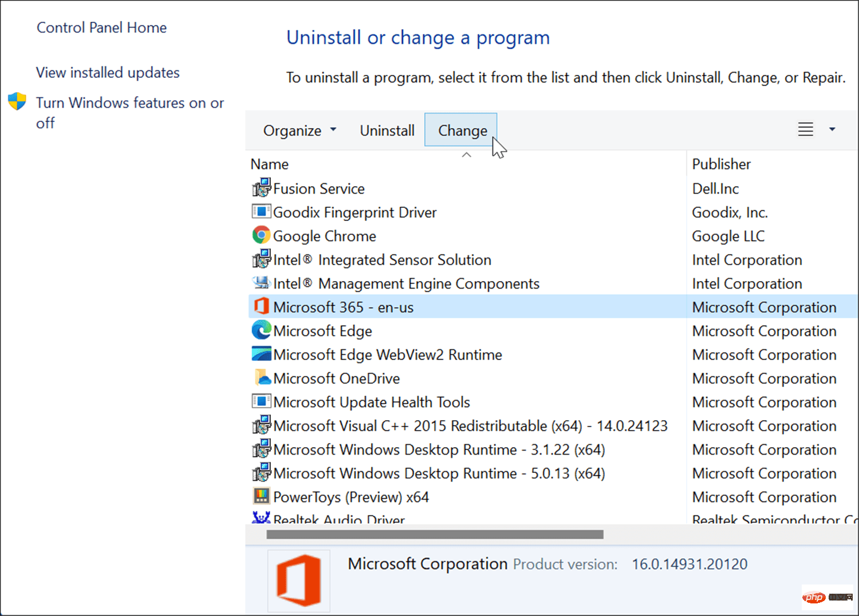Click the Visual C++ 2015 Redistributable icon

click(x=261, y=425)
